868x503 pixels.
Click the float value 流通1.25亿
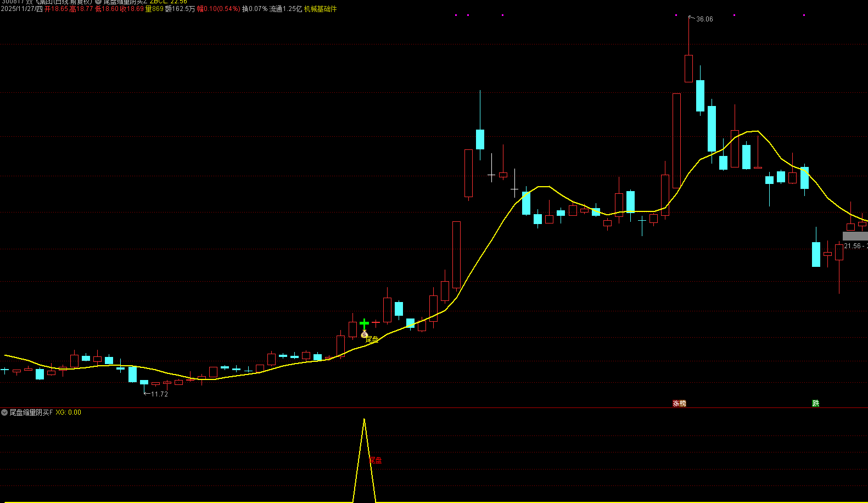(285, 9)
